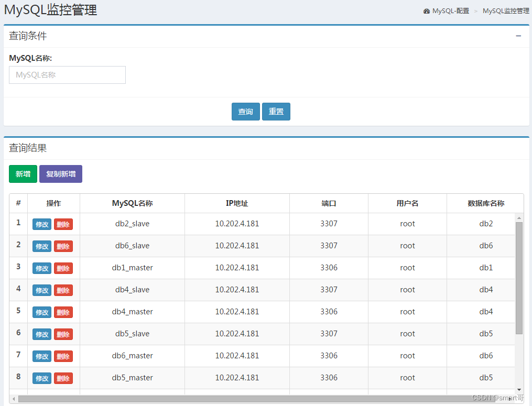Open MySQL-配置 breadcrumb link
Viewport: 532px width, 406px height.
point(451,11)
